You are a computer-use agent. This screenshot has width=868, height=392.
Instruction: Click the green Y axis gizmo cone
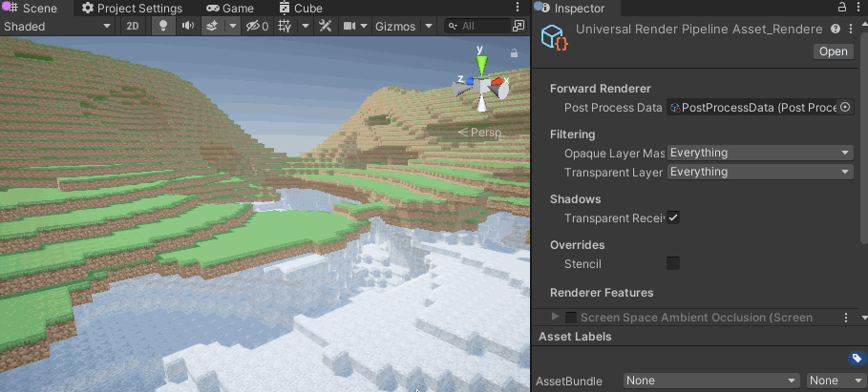(x=481, y=64)
